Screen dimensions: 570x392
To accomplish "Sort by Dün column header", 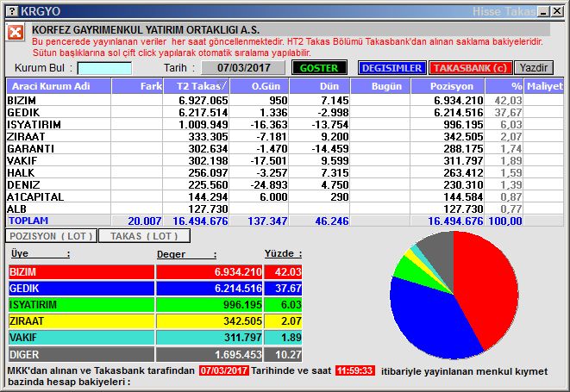I will [x=320, y=86].
